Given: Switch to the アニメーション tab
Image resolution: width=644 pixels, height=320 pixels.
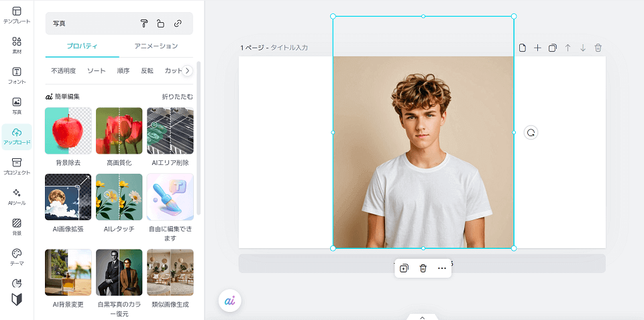Looking at the screenshot, I should 156,46.
